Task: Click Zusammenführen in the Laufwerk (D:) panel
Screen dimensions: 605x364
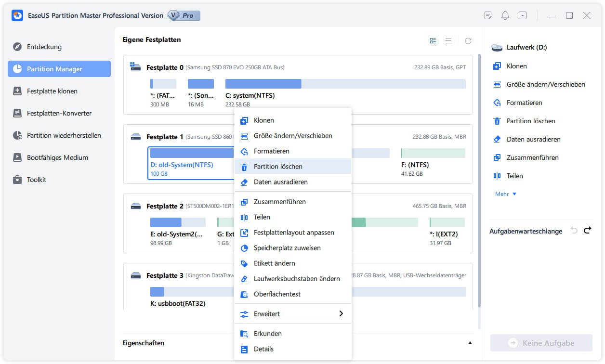Action: tap(526, 157)
